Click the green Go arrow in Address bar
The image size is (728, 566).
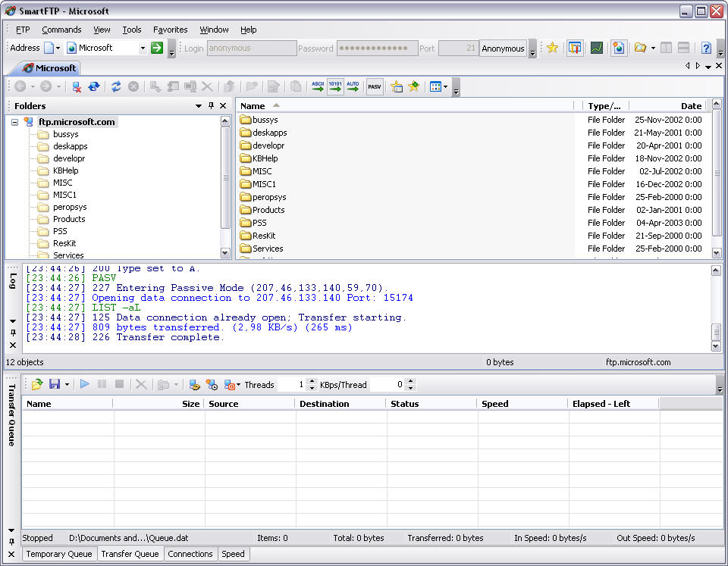point(157,48)
